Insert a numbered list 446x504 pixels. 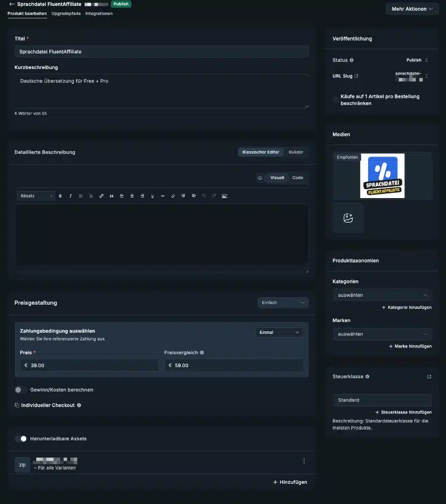pos(91,196)
